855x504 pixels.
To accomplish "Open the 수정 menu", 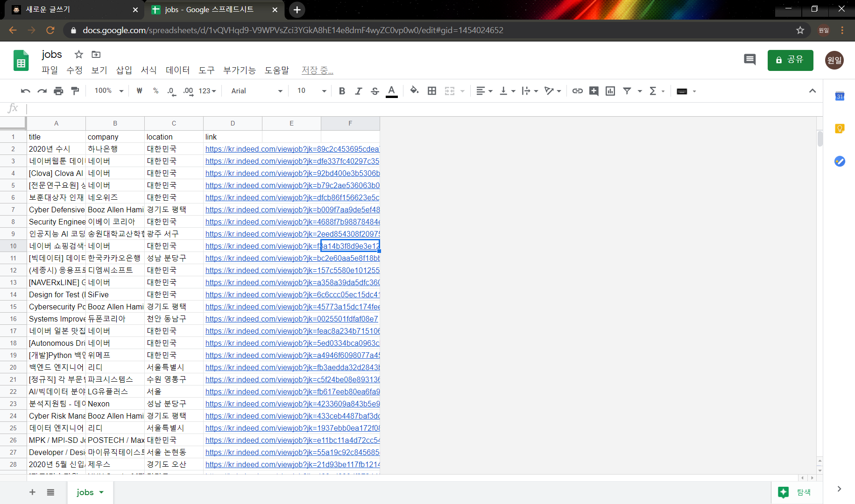I will [74, 70].
